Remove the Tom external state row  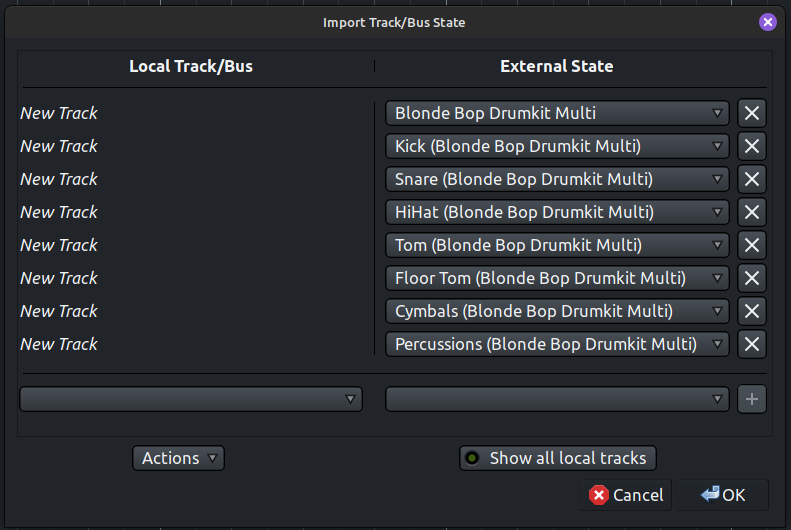click(752, 245)
